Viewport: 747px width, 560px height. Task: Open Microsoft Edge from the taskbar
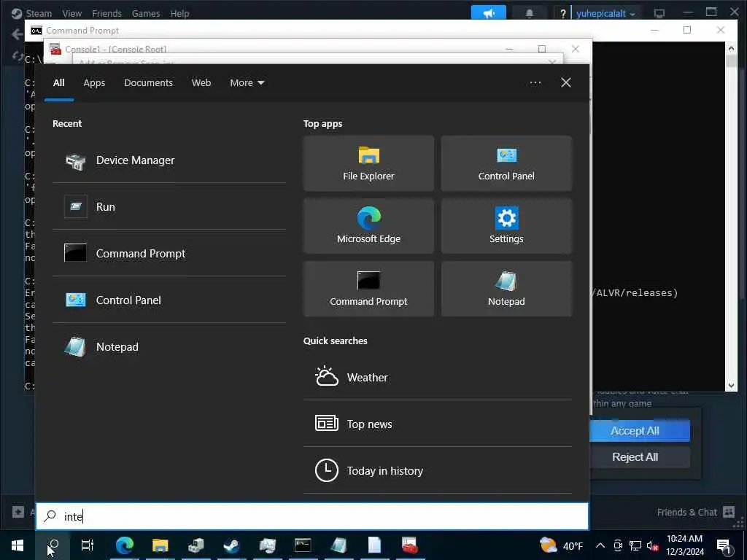(x=124, y=545)
